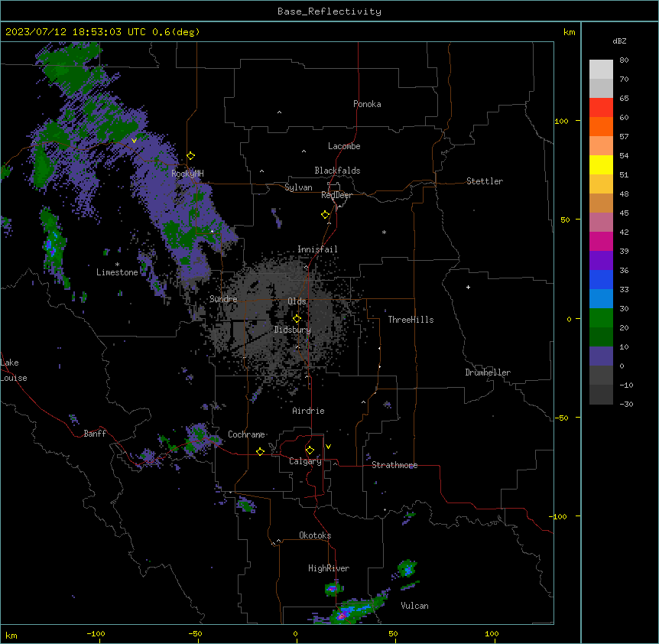Select the light gray 70-80 dBZ swatch
659x644 pixels.
601,70
